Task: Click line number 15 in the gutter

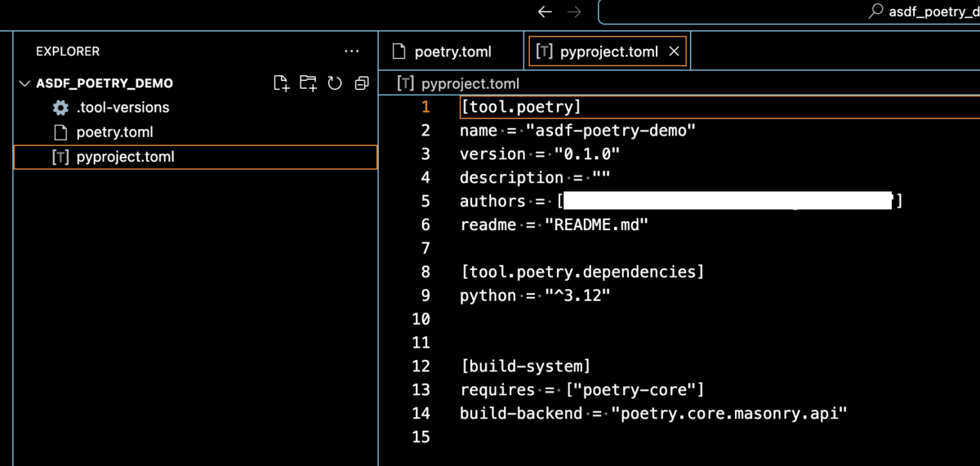Action: click(421, 437)
